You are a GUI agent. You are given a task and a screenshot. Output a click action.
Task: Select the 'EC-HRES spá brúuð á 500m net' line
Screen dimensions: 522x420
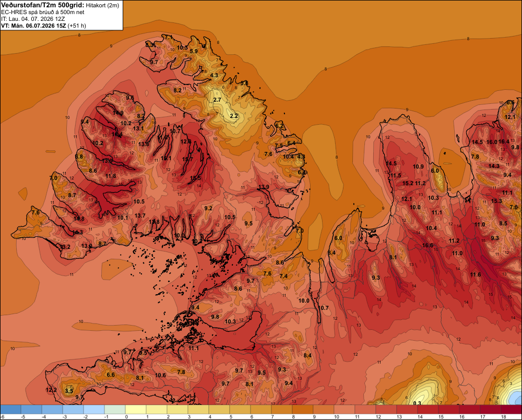(x=43, y=12)
